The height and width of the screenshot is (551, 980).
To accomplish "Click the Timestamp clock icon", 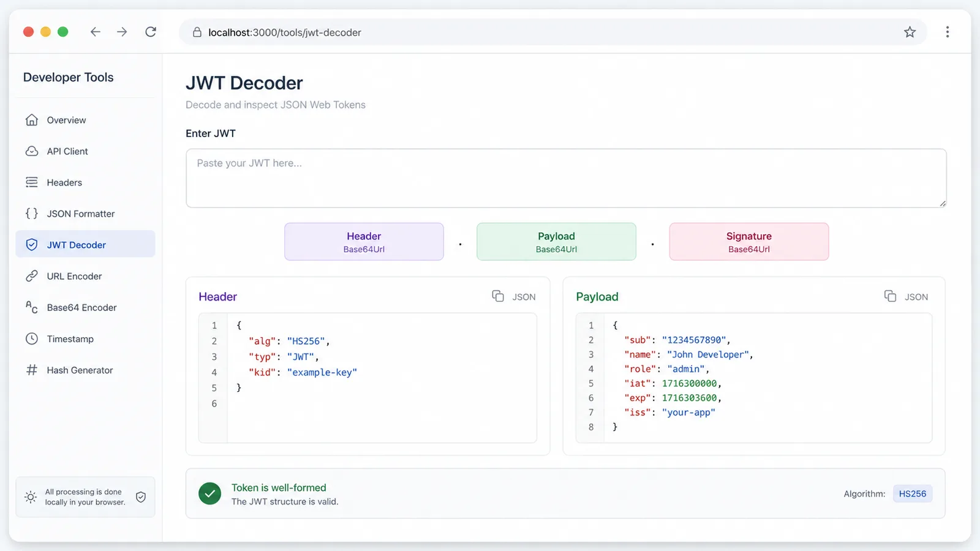I will [x=32, y=339].
